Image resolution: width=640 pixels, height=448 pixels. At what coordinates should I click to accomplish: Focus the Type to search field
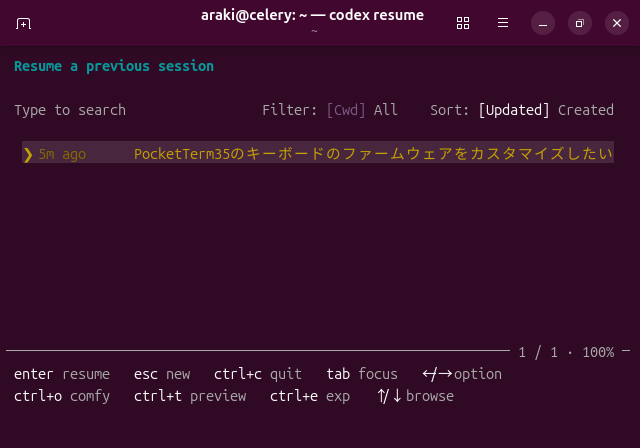coord(70,110)
